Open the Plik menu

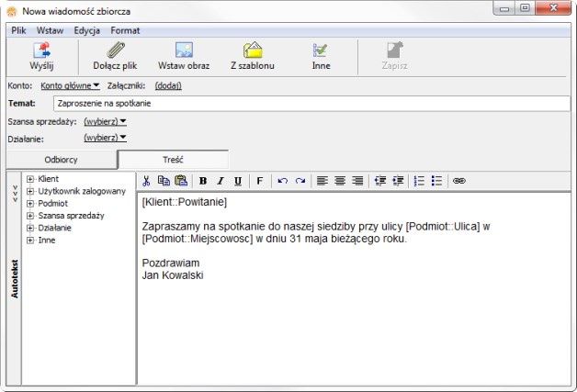tap(18, 30)
